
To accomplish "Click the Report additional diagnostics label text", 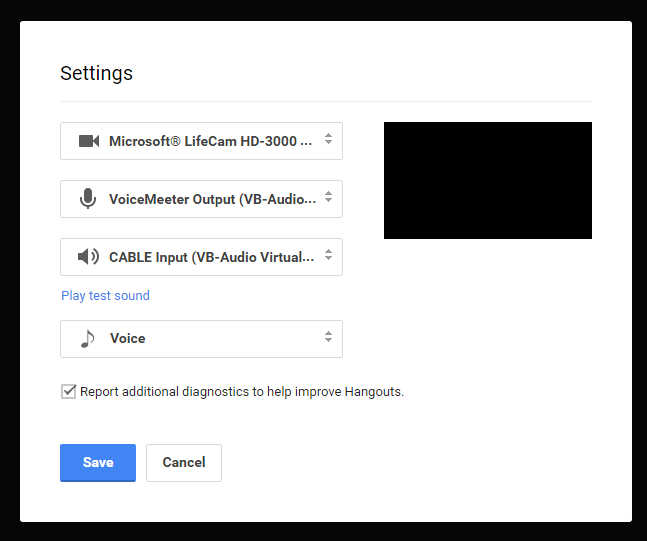I will coord(242,392).
